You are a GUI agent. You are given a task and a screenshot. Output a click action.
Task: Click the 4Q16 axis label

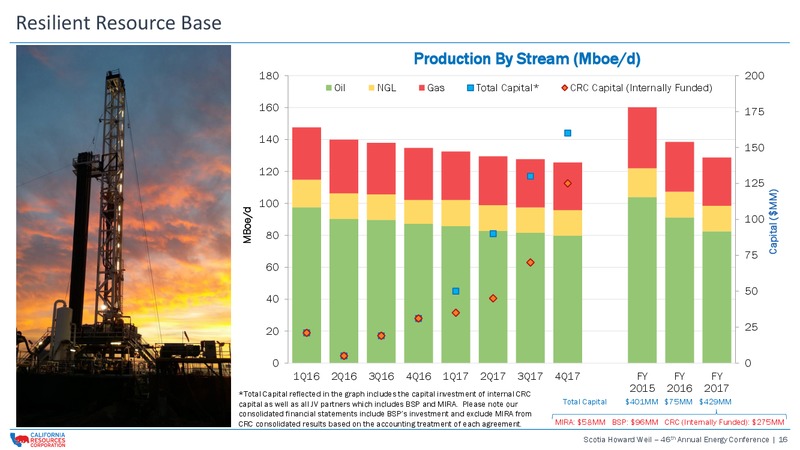(x=418, y=376)
